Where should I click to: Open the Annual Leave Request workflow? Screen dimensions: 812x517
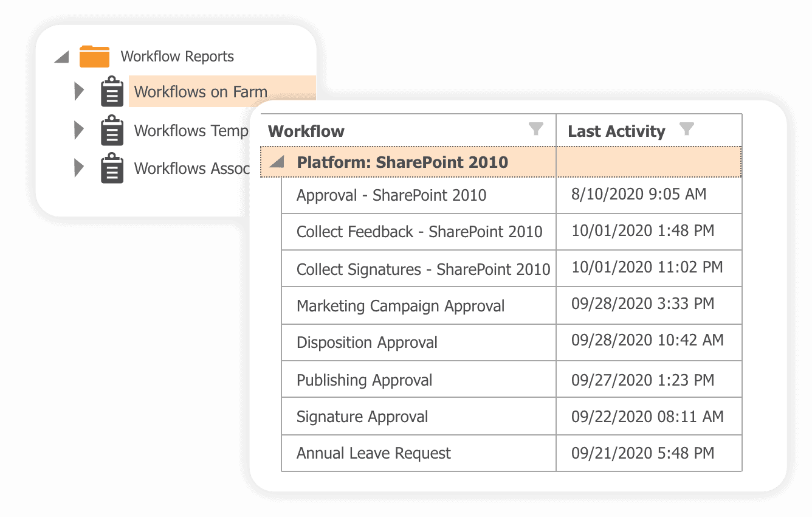(373, 453)
